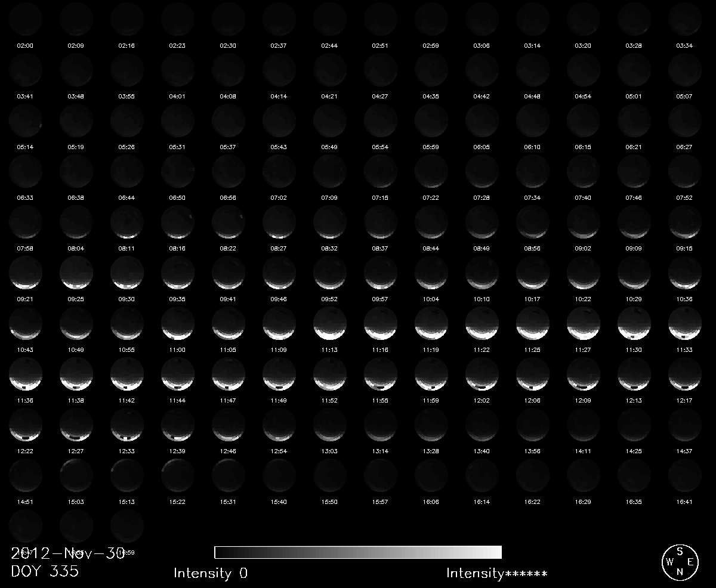
Task: Open the disk image labeled 11:36
Action: pyautogui.click(x=26, y=373)
